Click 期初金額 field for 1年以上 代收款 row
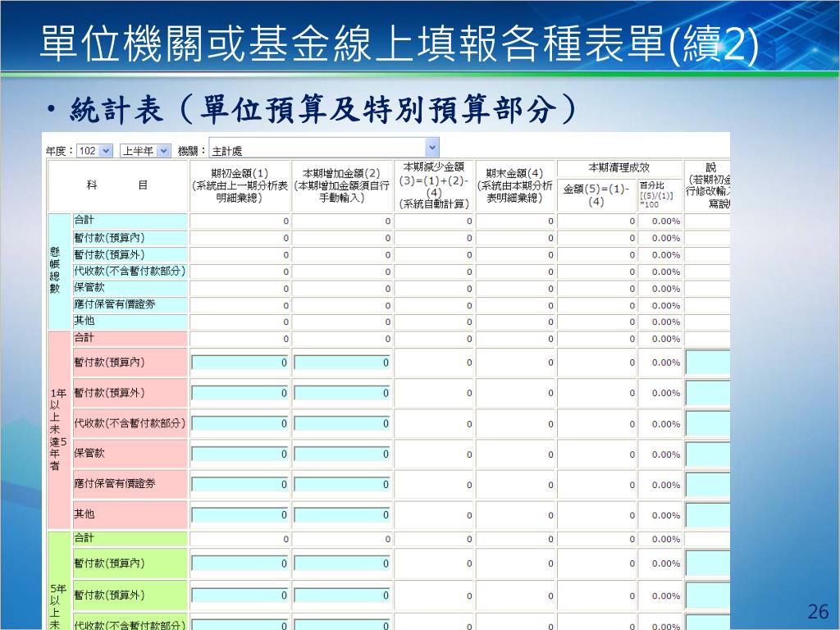The height and width of the screenshot is (630, 840). click(240, 424)
